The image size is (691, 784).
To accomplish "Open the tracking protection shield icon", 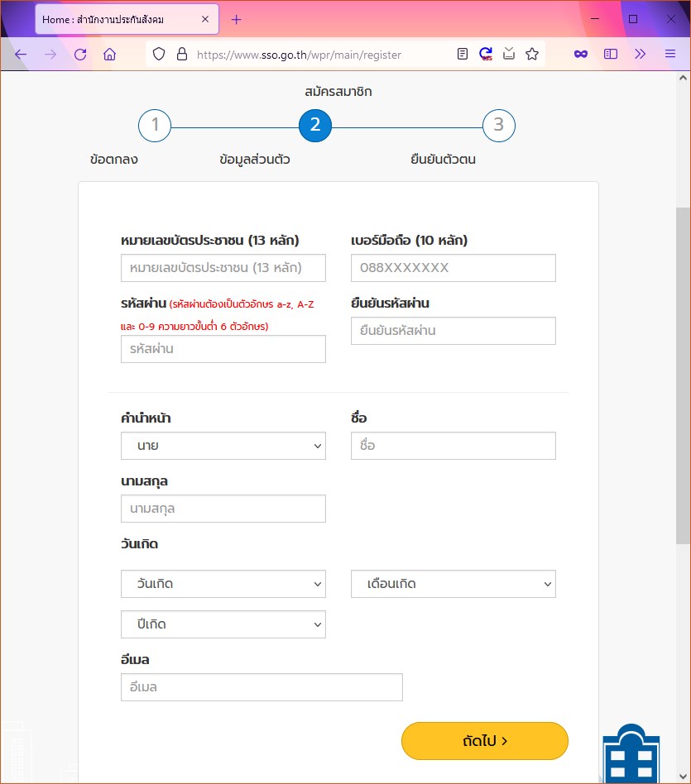I will [x=159, y=55].
